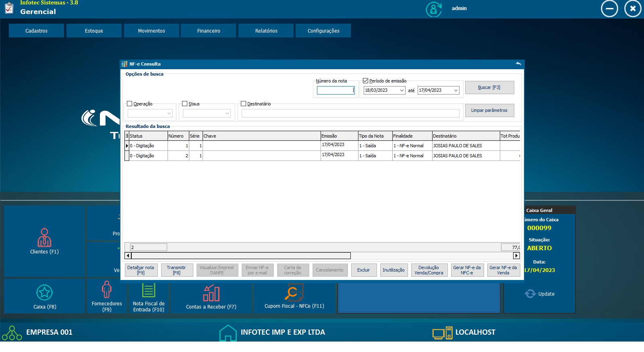Expand the end date dropdown 17/04/2023
Image resolution: width=644 pixels, height=352 pixels.
click(456, 91)
